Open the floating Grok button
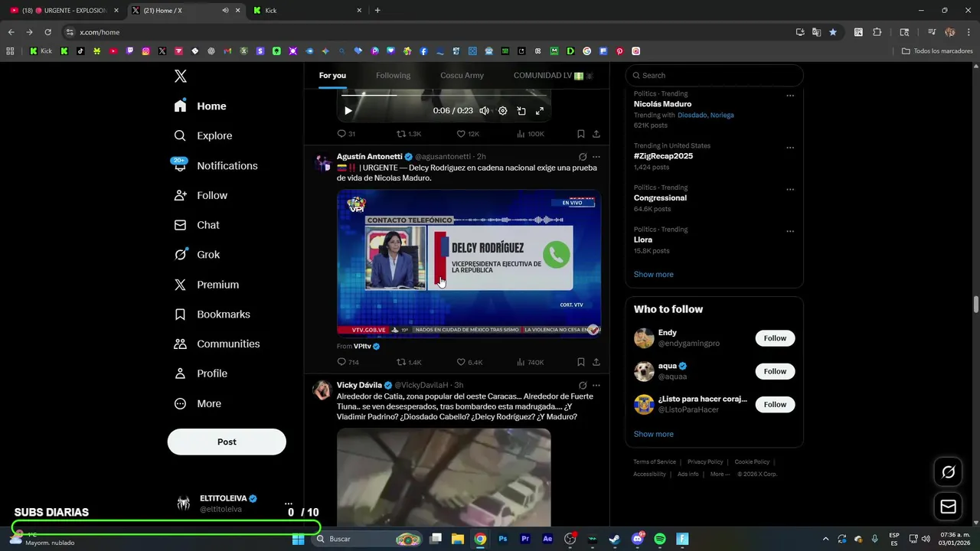Viewport: 980px width, 551px height. click(949, 472)
